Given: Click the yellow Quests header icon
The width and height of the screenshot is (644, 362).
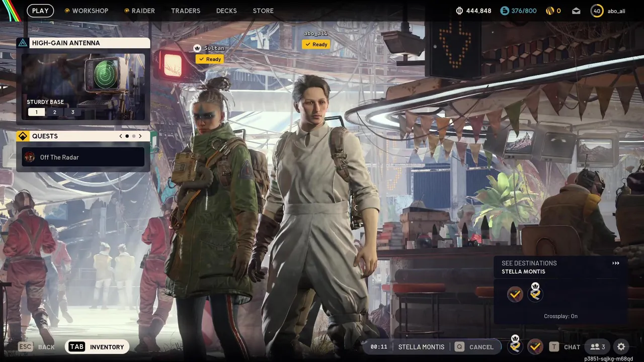Looking at the screenshot, I should click(23, 136).
